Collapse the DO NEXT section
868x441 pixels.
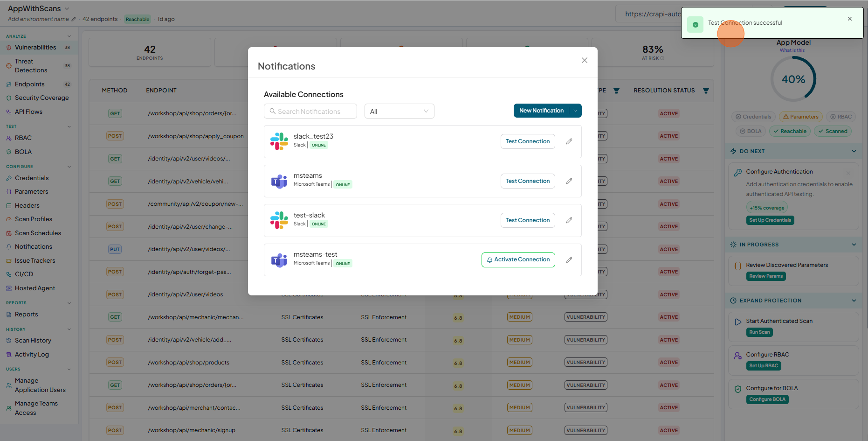[x=854, y=151]
